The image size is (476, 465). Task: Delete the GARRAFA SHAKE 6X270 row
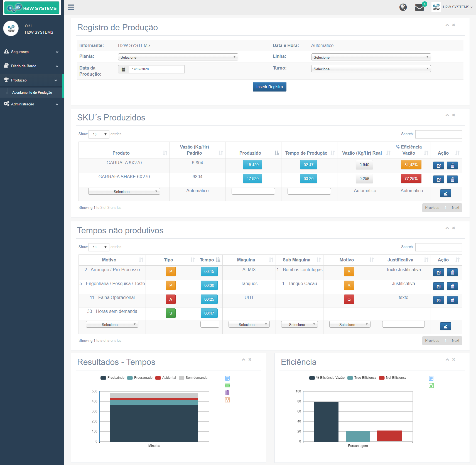[452, 180]
